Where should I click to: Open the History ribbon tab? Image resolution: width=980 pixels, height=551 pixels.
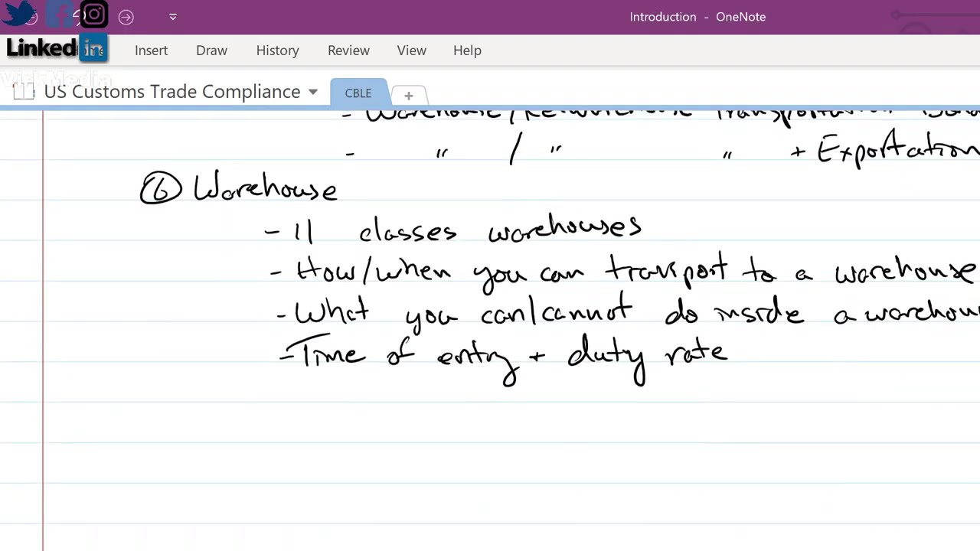click(x=277, y=51)
